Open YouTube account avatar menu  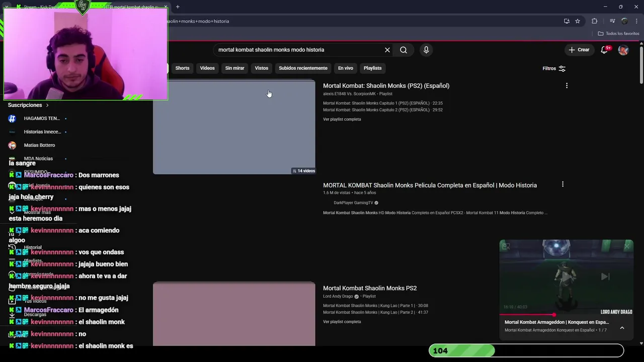click(623, 50)
